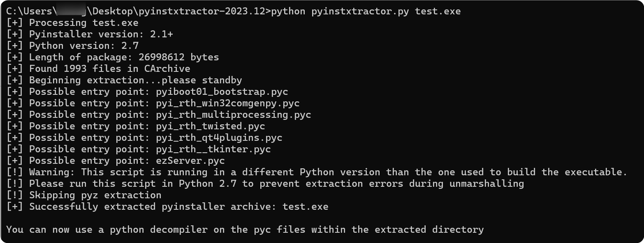Click the 'Processing test.exe' output line
This screenshot has width=644, height=243.
[x=83, y=23]
